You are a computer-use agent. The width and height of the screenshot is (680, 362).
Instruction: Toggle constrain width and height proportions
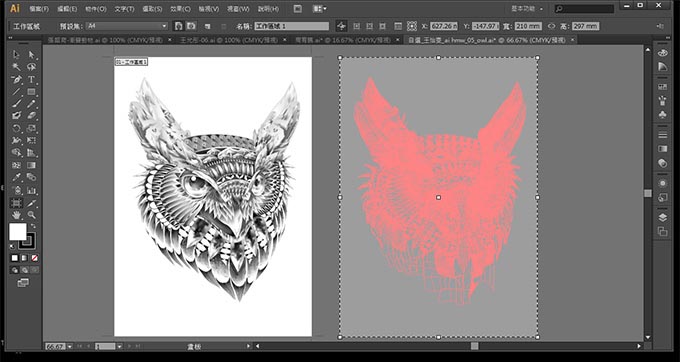(x=551, y=26)
